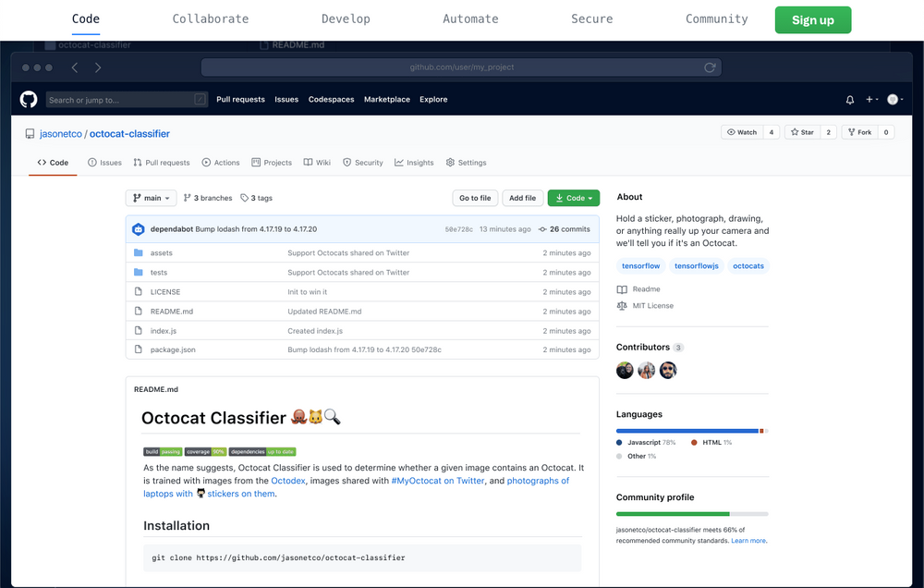Open the notifications bell

849,99
